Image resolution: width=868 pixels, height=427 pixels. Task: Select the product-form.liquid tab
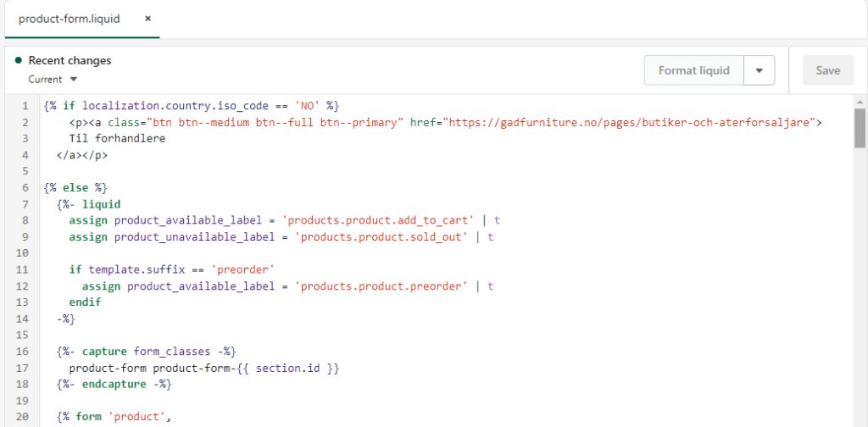coord(70,19)
